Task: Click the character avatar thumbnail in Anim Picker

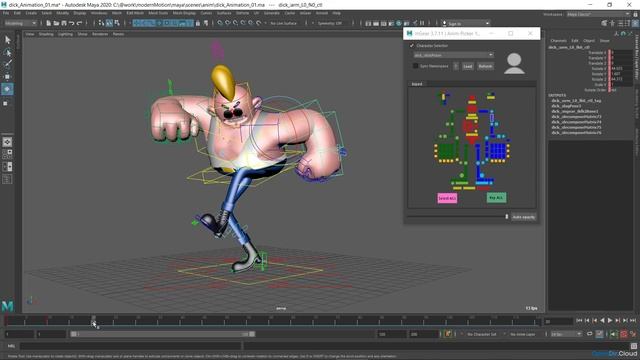Action: pyautogui.click(x=514, y=63)
